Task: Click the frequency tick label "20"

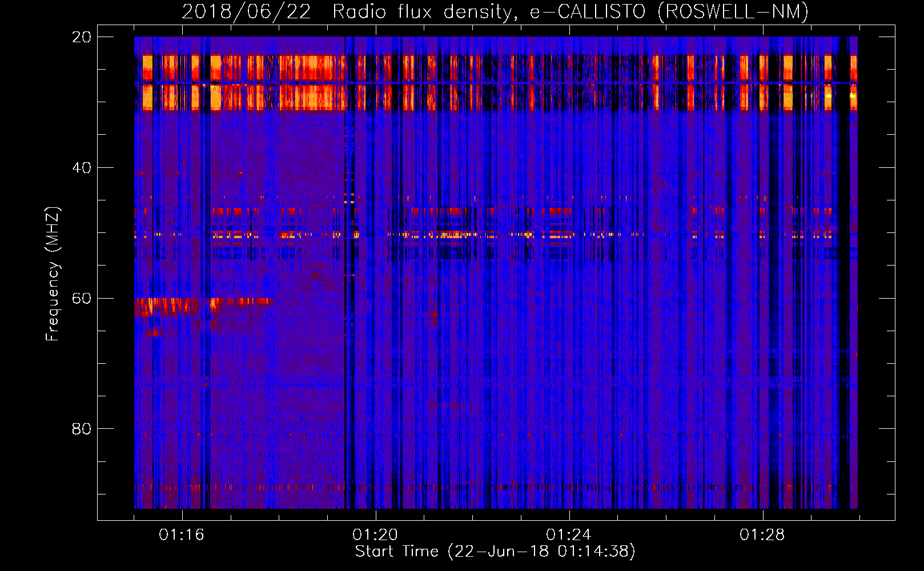Action: click(x=82, y=37)
